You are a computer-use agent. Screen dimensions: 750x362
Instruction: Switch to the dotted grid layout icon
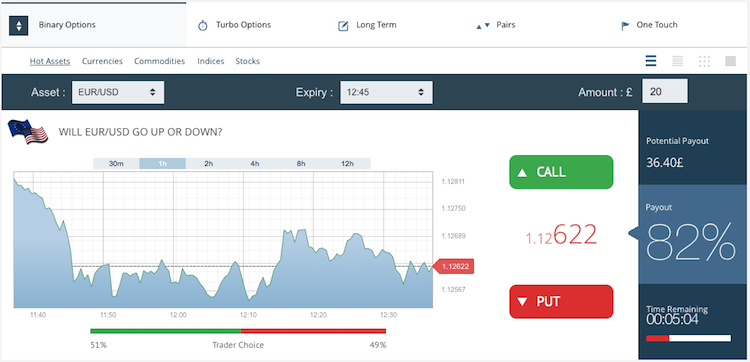(x=704, y=61)
